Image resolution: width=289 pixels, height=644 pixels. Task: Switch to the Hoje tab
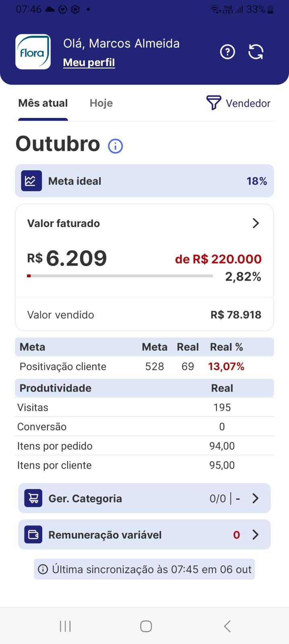101,103
